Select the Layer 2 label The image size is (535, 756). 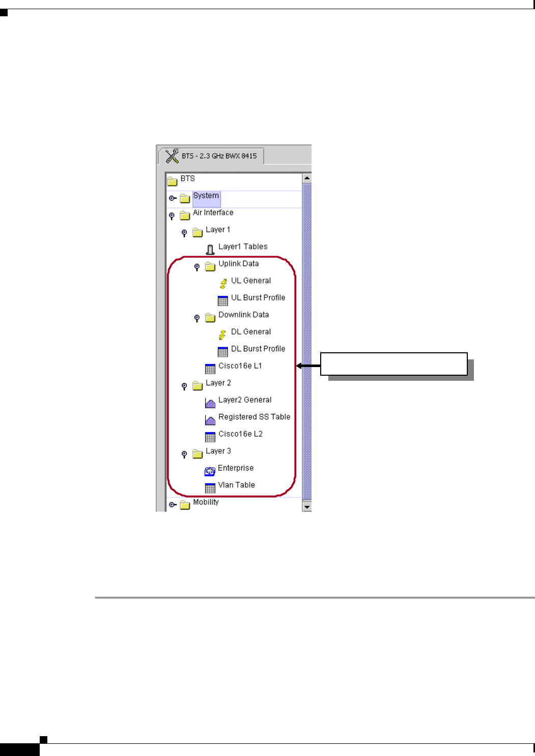tap(218, 383)
